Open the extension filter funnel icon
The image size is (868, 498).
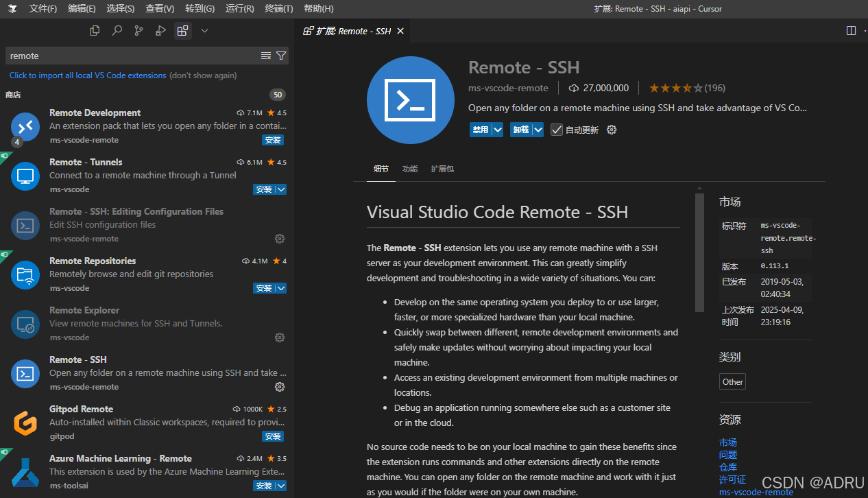(x=281, y=56)
